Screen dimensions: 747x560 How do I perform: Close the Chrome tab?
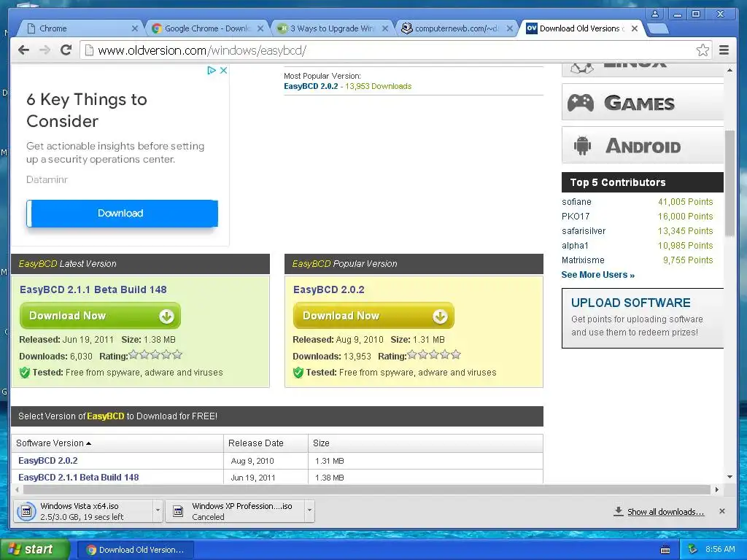pos(135,28)
